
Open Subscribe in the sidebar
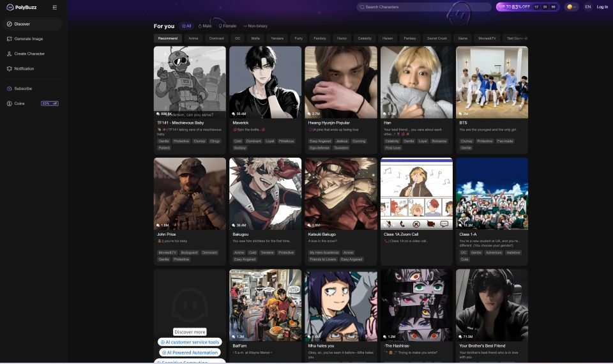[32, 88]
